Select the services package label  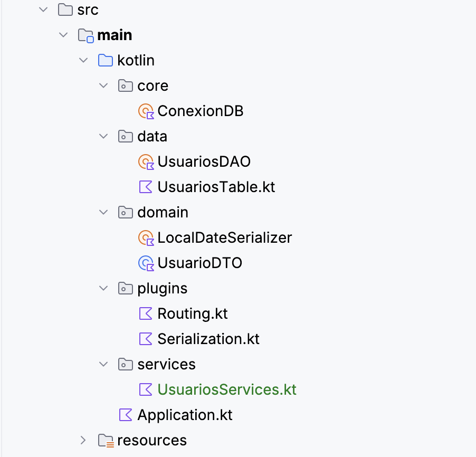tap(167, 364)
